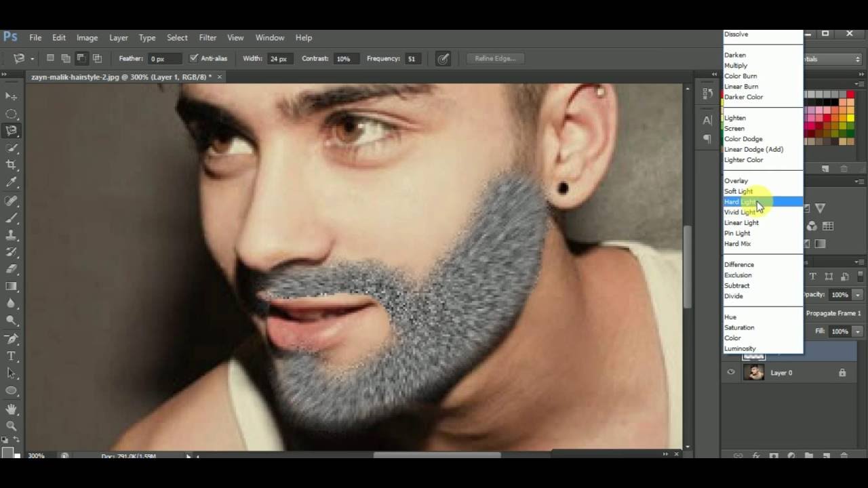Select the Quick Selection tool
The height and width of the screenshot is (488, 868).
click(11, 148)
